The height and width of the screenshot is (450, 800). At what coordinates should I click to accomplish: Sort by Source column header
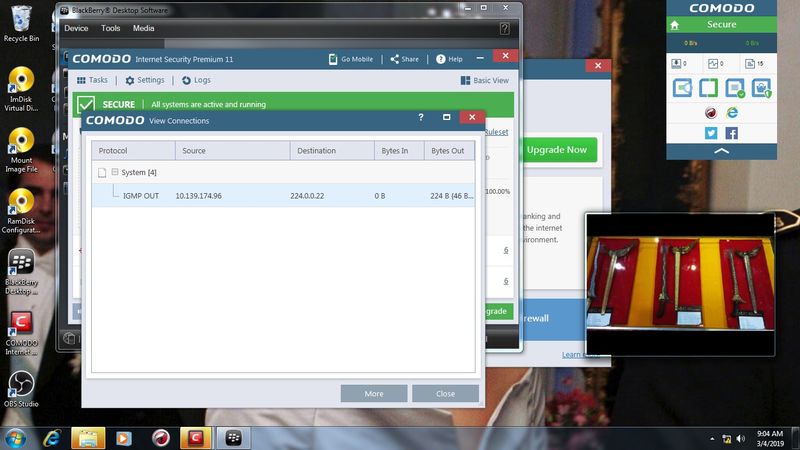point(233,151)
